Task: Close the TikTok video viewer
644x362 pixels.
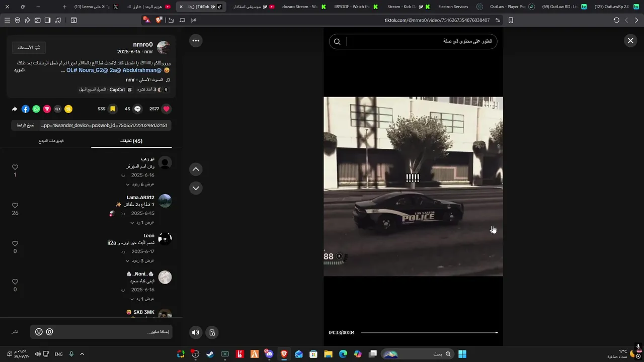Action: tap(630, 41)
